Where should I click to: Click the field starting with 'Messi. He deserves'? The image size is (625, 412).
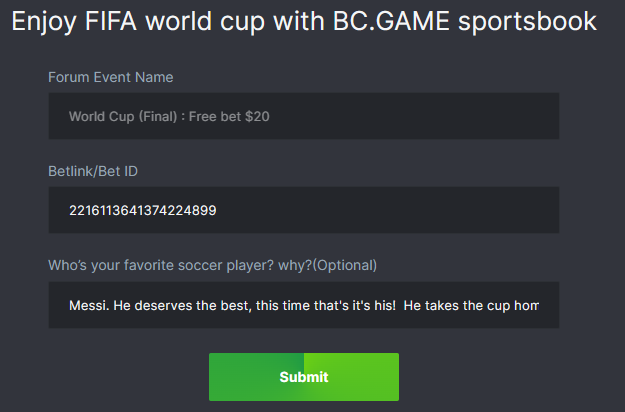(x=303, y=304)
